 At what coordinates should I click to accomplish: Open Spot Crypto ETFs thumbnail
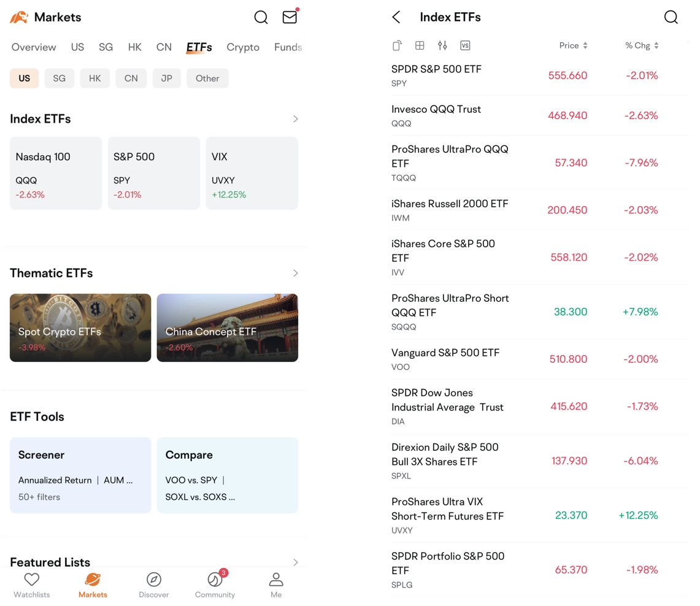point(80,328)
